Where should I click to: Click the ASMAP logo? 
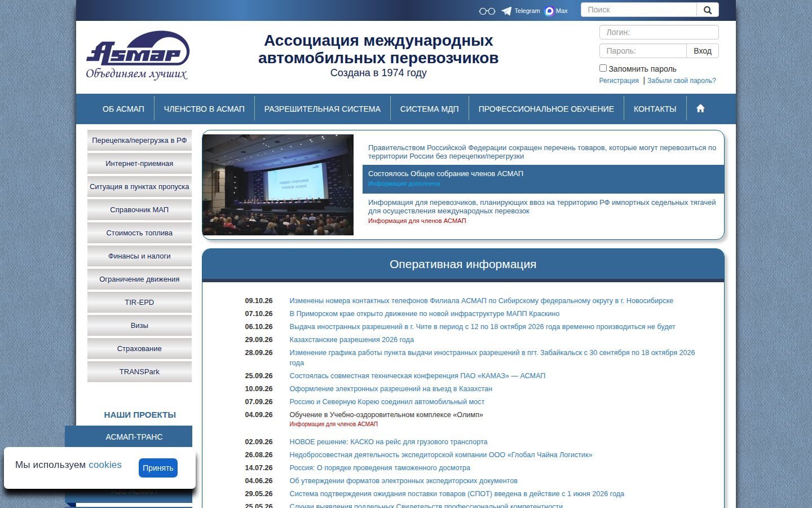137,55
